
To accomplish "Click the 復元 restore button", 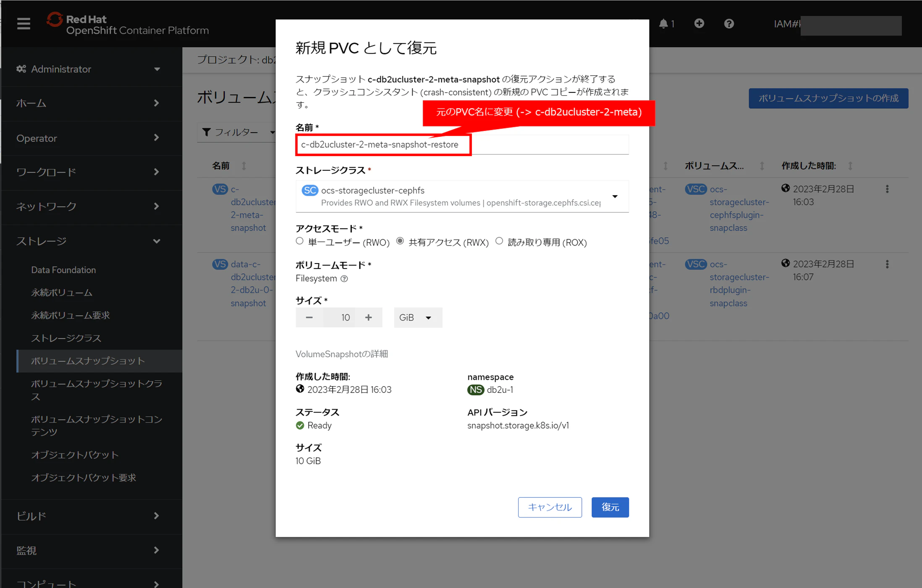I will pos(610,507).
